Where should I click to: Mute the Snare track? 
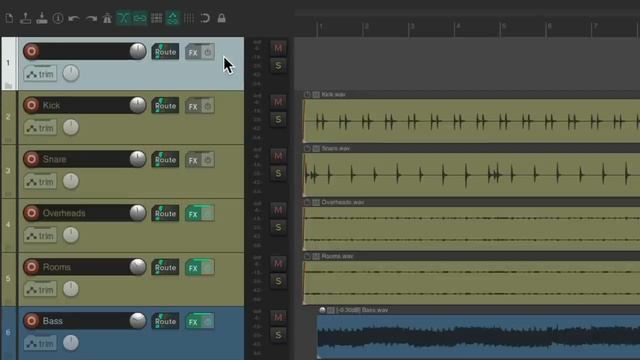(278, 156)
